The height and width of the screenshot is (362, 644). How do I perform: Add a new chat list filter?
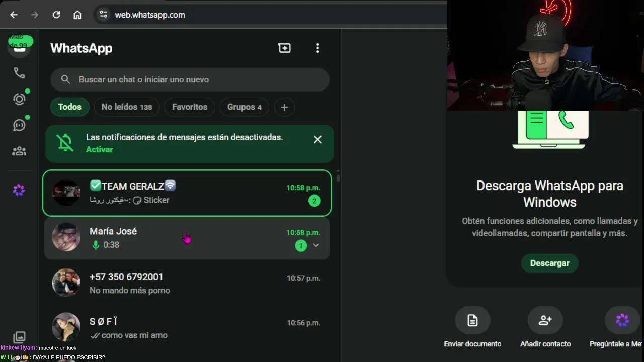click(284, 107)
